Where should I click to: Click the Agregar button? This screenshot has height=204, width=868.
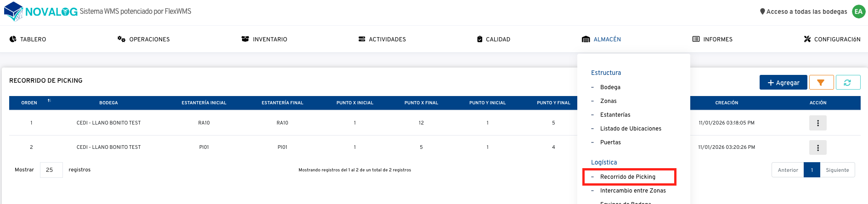(783, 82)
